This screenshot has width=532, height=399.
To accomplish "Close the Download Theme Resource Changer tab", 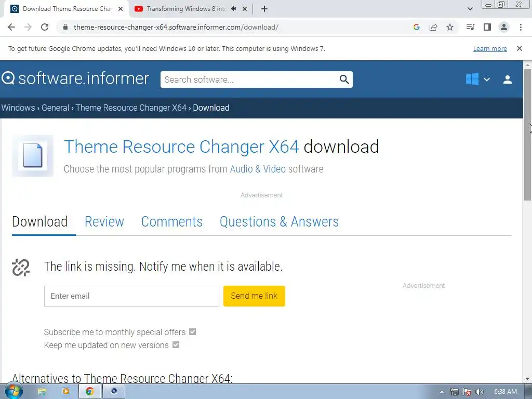I will [x=121, y=9].
